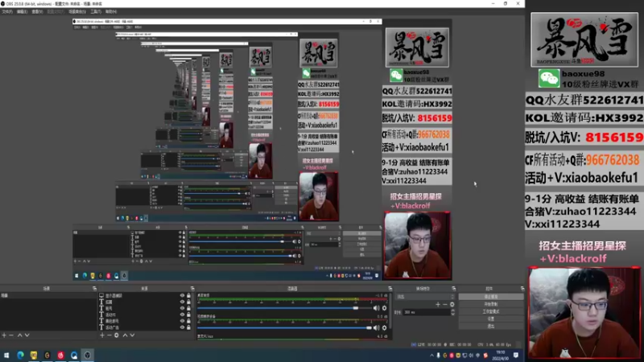Move the selected source down
The width and height of the screenshot is (644, 362).
[x=132, y=335]
